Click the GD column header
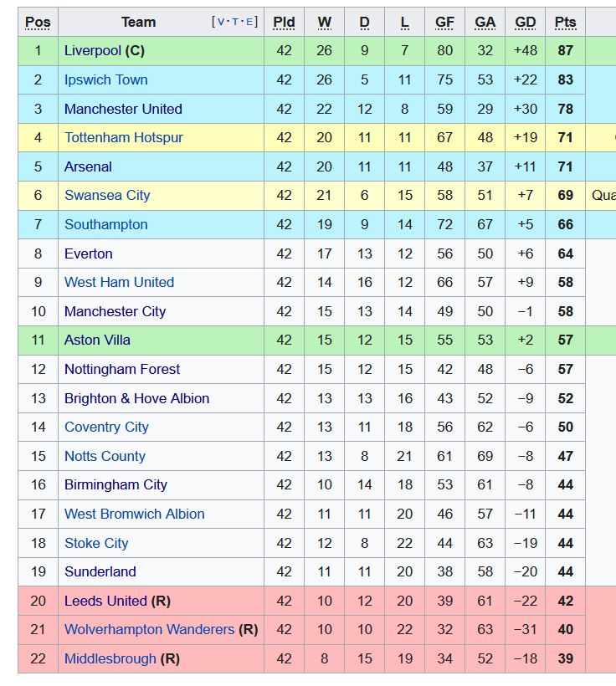This screenshot has width=616, height=686. coord(525,22)
